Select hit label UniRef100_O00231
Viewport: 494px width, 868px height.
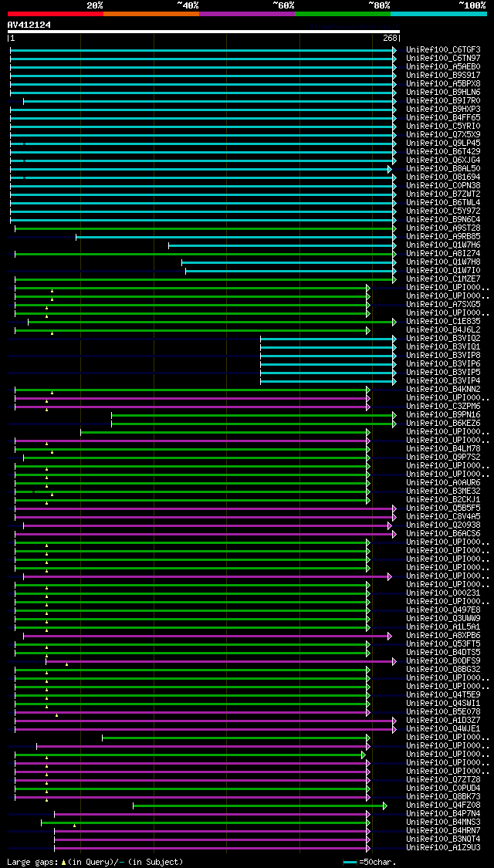point(443,593)
